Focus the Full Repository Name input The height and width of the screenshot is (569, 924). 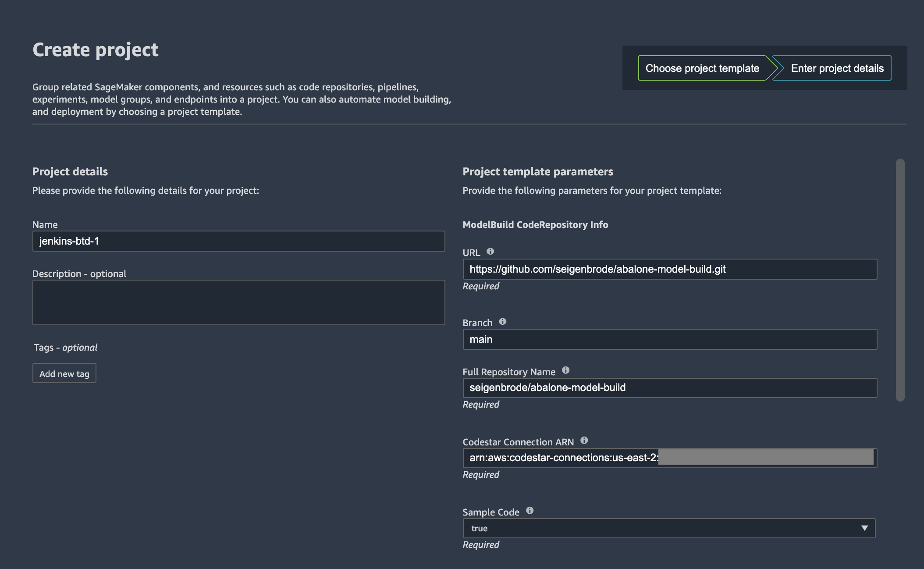pos(669,388)
